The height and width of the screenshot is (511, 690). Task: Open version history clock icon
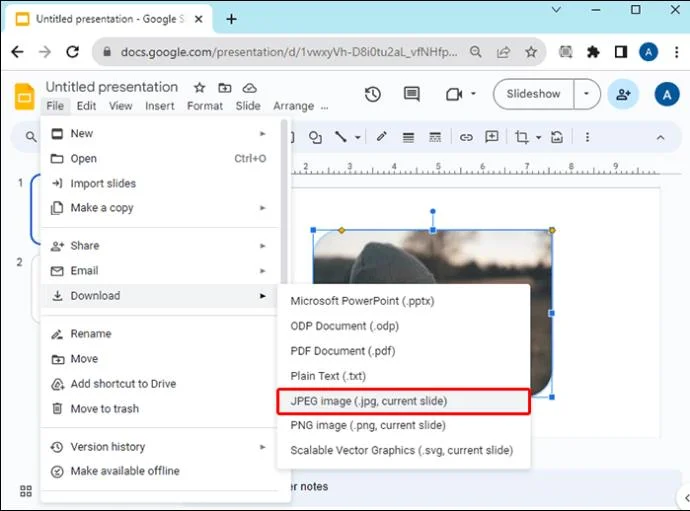click(x=372, y=94)
